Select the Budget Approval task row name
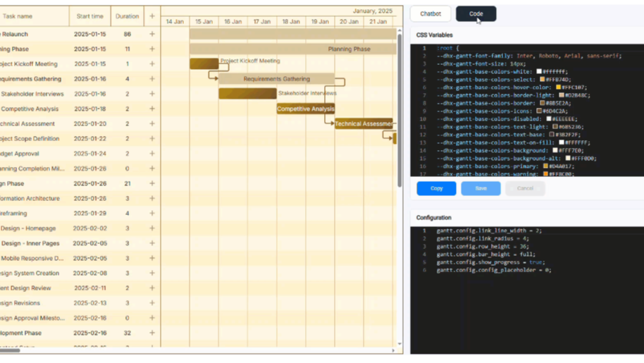 pyautogui.click(x=20, y=154)
